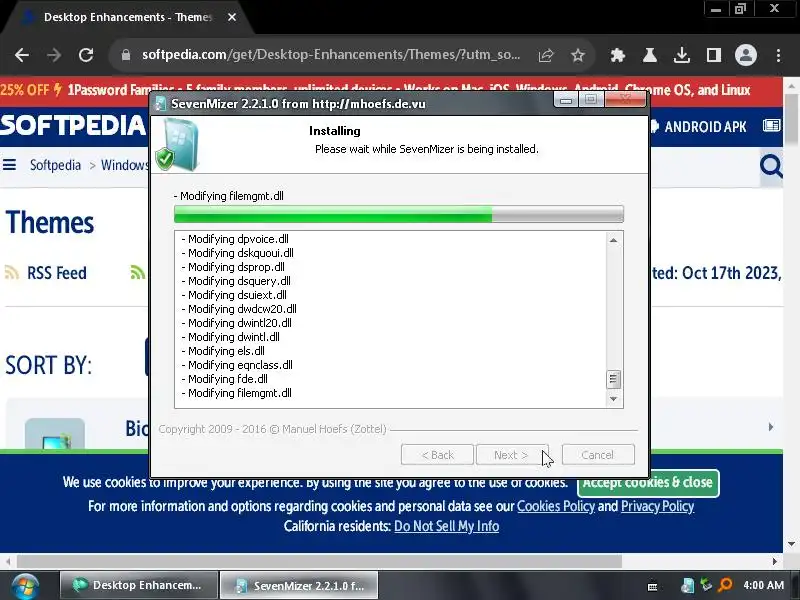This screenshot has width=800, height=600.
Task: Toggle the Chrome side panel icon
Action: (x=714, y=55)
